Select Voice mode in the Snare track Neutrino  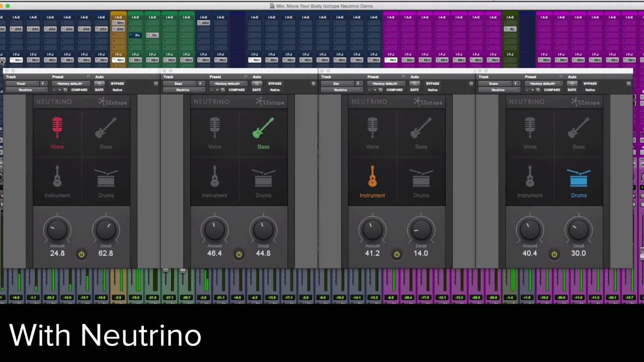[530, 133]
